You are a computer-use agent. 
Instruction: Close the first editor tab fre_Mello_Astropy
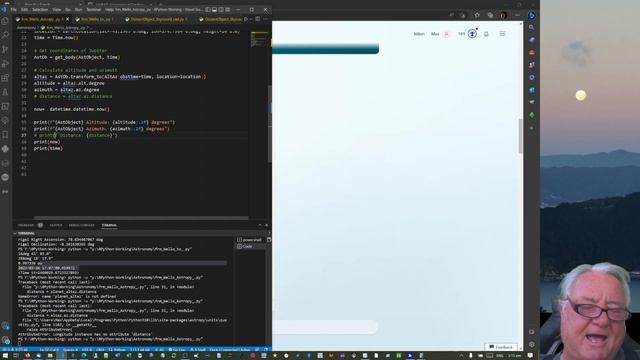tap(67, 19)
